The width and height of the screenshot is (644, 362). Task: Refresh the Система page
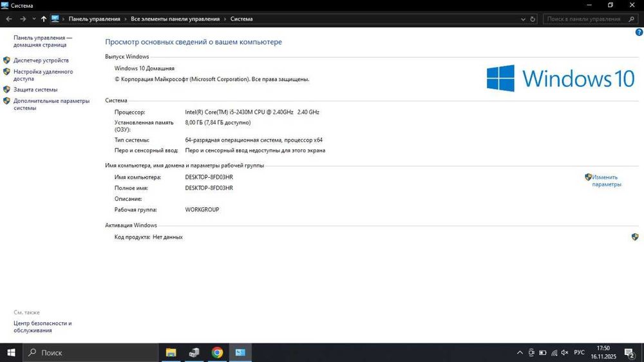click(533, 19)
